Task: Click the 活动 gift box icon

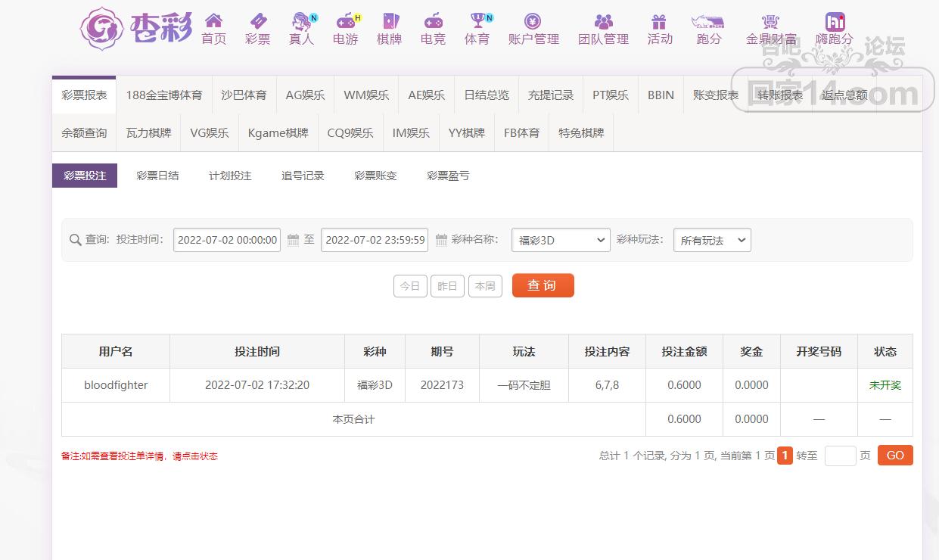Action: coord(659,21)
